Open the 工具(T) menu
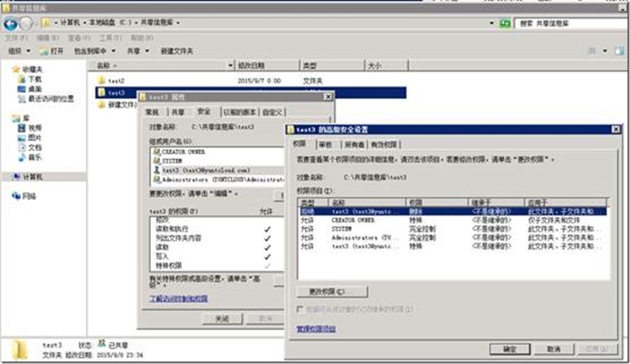Viewport: 630px width, 364px height. (110, 38)
